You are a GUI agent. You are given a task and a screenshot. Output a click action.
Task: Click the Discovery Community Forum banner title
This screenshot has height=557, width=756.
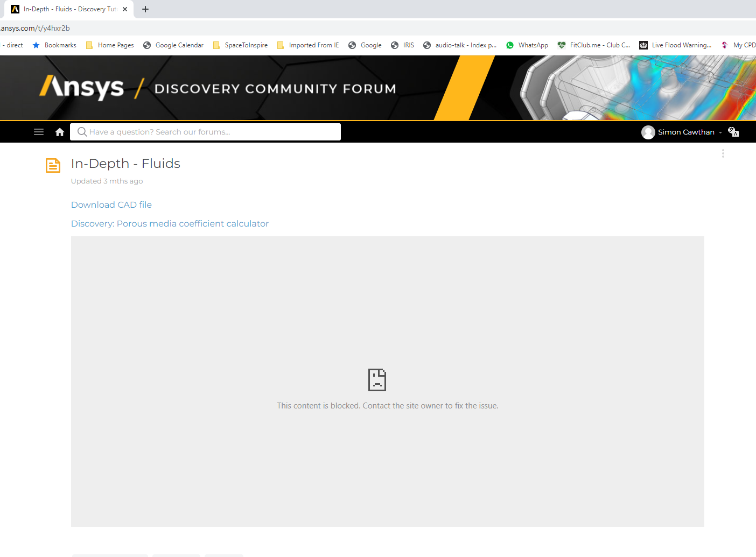275,89
